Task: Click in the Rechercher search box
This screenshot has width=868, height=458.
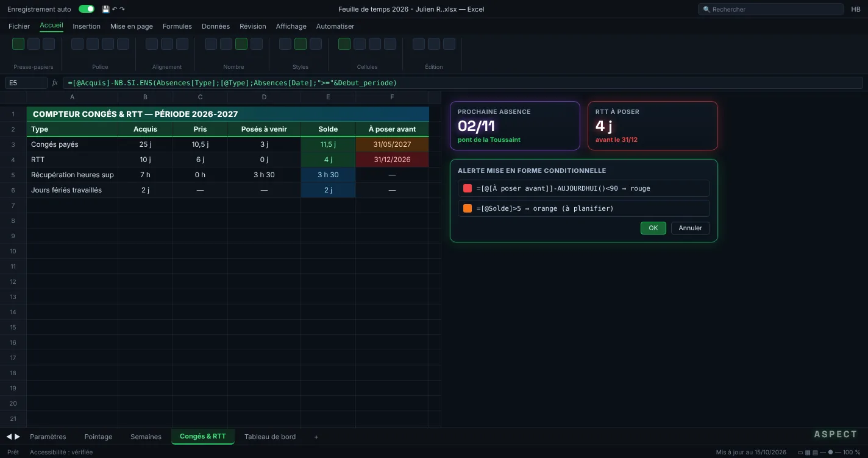Action: click(x=770, y=9)
